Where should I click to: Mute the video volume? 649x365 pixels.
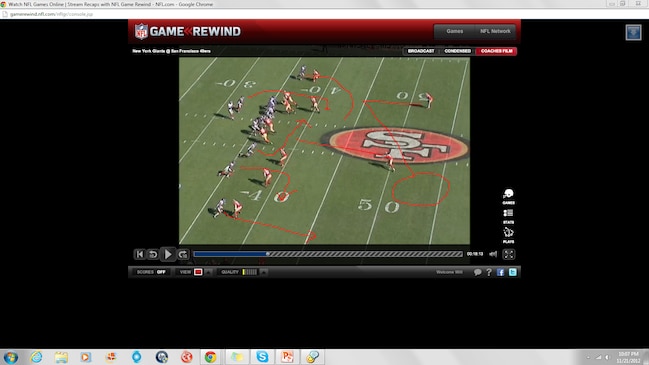click(493, 254)
